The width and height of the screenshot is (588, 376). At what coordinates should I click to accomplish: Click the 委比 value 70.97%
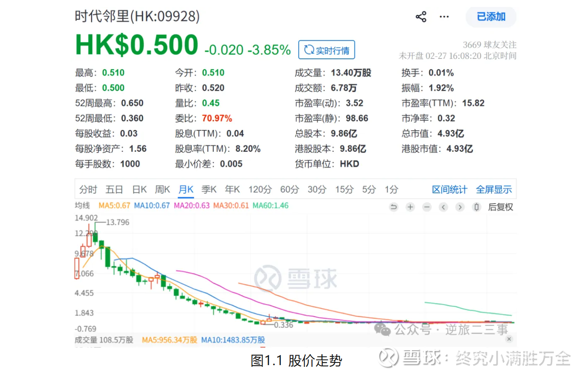click(217, 118)
